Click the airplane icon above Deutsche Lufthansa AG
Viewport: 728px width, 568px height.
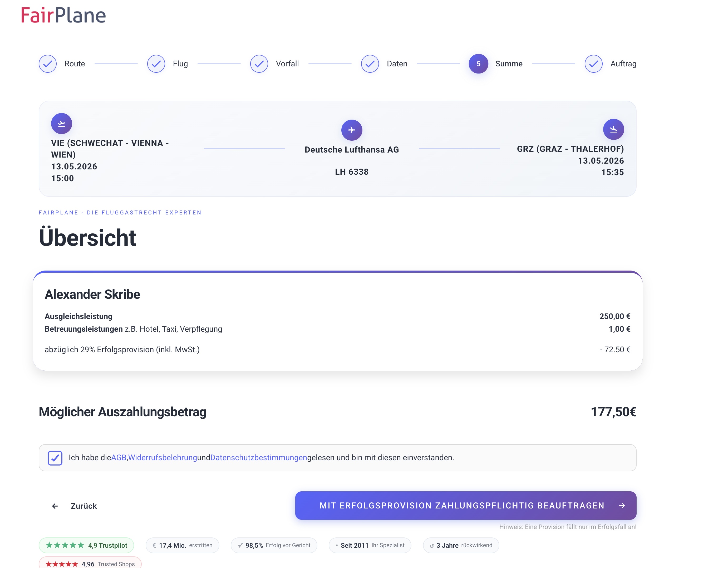click(x=352, y=130)
